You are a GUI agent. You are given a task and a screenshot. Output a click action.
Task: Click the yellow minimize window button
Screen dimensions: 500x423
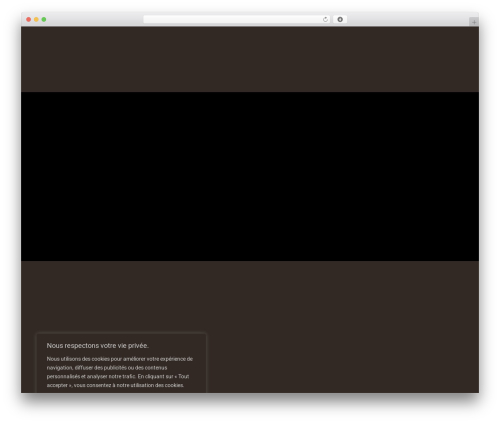[36, 20]
